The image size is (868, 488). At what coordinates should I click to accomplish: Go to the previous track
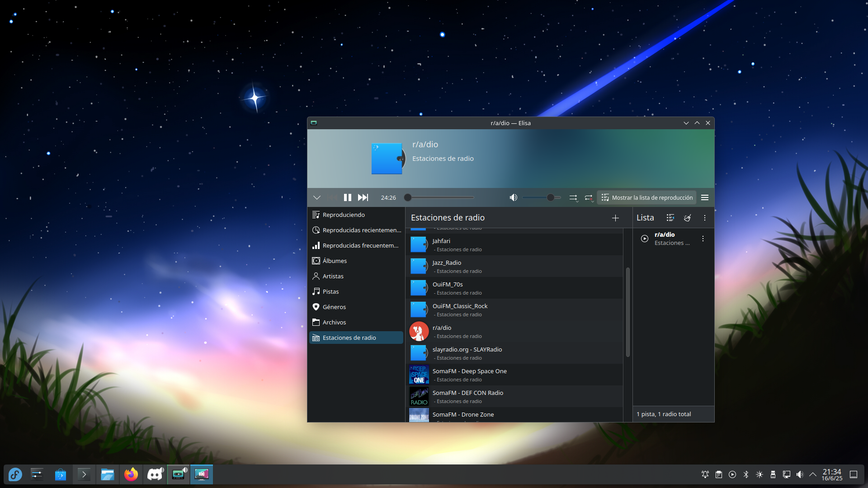pyautogui.click(x=332, y=197)
